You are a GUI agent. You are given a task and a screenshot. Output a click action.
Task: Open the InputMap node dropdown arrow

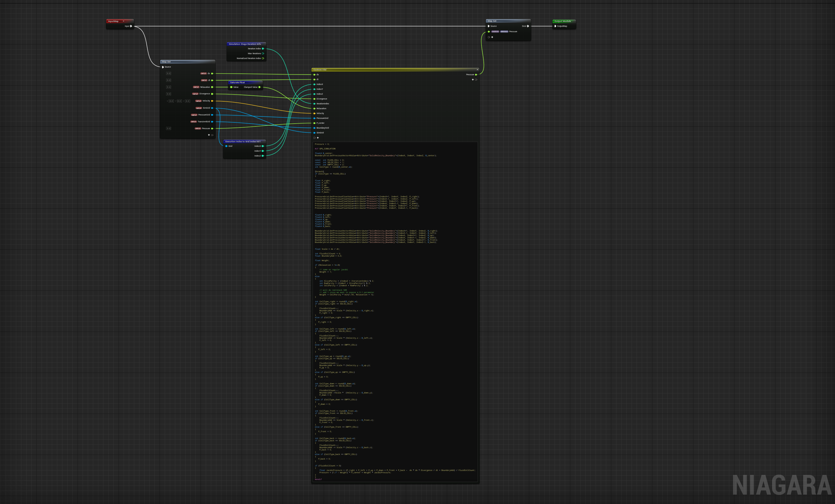pyautogui.click(x=123, y=21)
